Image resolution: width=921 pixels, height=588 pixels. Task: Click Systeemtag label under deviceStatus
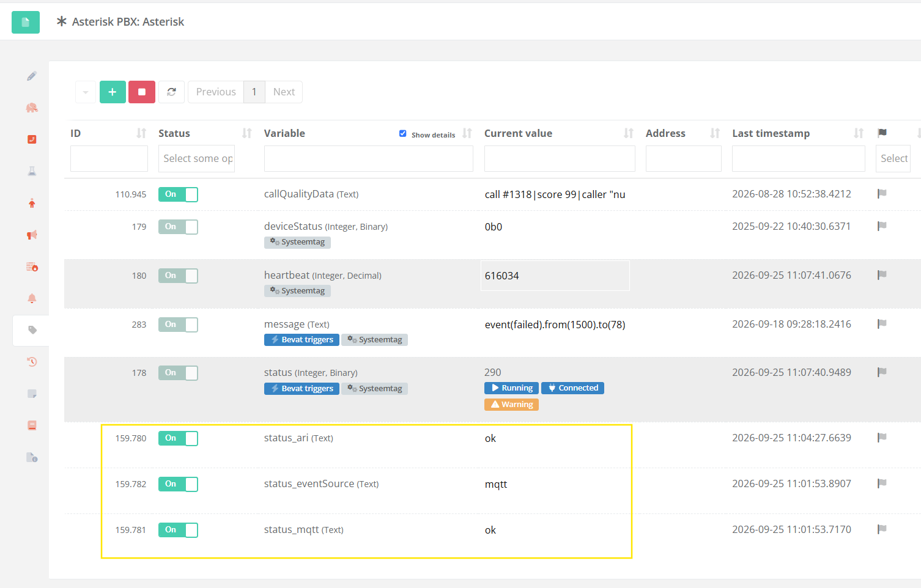click(x=297, y=242)
